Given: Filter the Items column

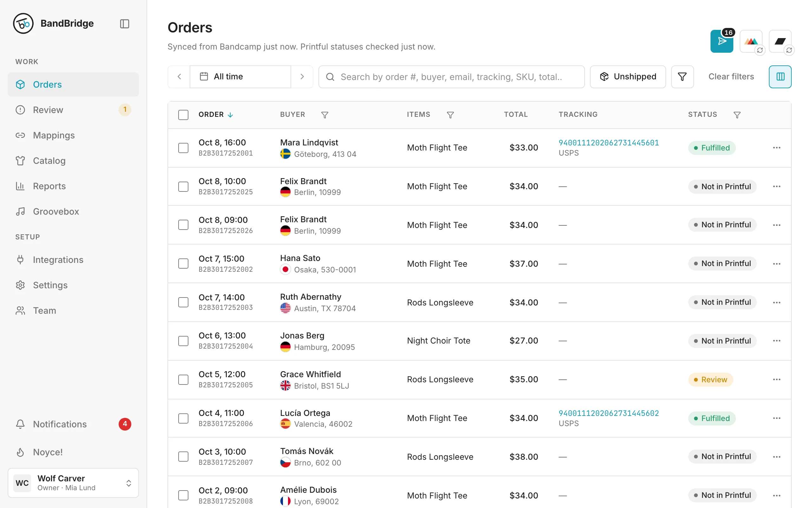Looking at the screenshot, I should 450,115.
